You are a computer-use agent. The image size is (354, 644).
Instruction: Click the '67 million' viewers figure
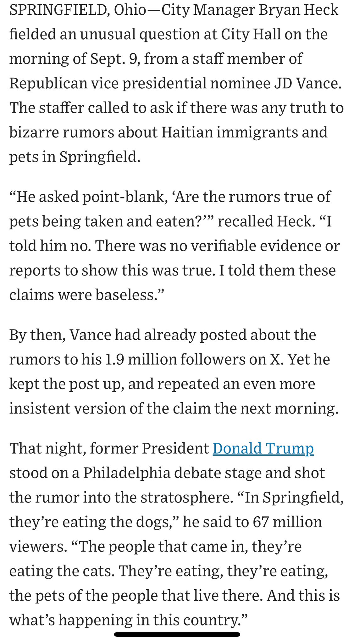287,522
